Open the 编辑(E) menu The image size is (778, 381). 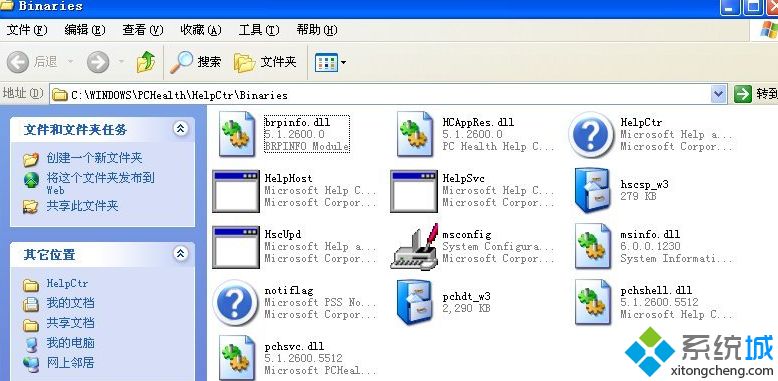(85, 30)
